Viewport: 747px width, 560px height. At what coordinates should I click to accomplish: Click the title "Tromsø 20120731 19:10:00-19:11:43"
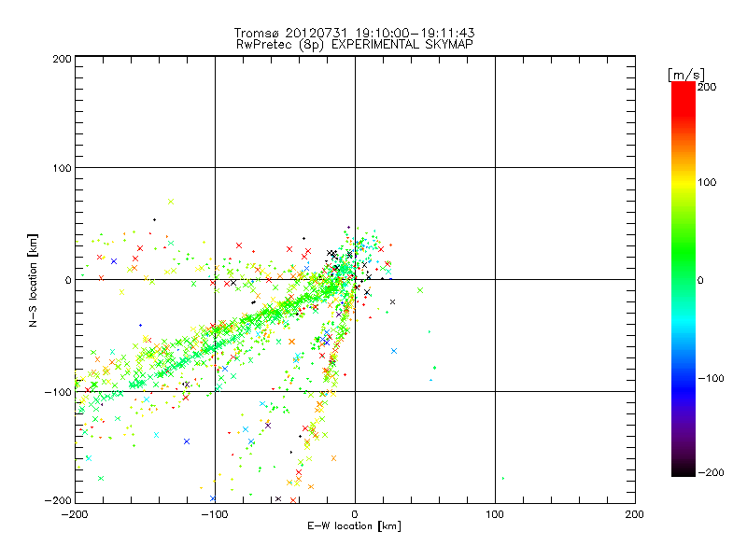pyautogui.click(x=354, y=33)
